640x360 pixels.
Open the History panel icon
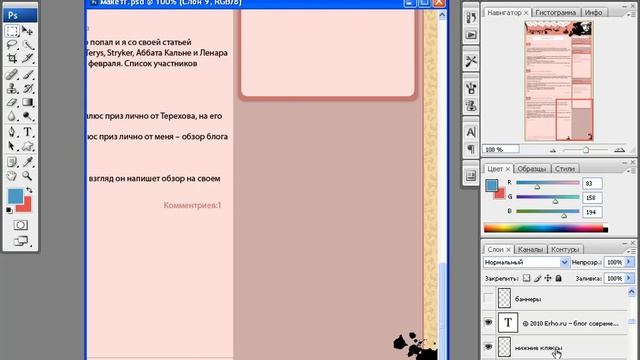471,18
